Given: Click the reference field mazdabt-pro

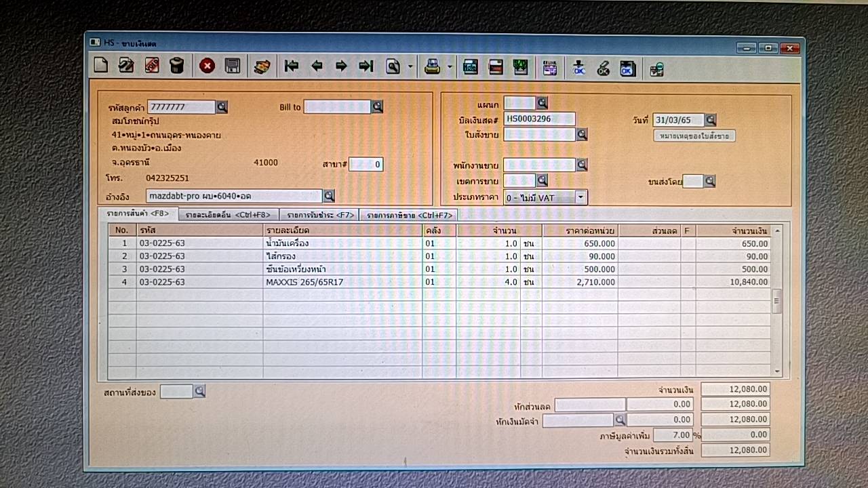Looking at the screenshot, I should point(234,196).
